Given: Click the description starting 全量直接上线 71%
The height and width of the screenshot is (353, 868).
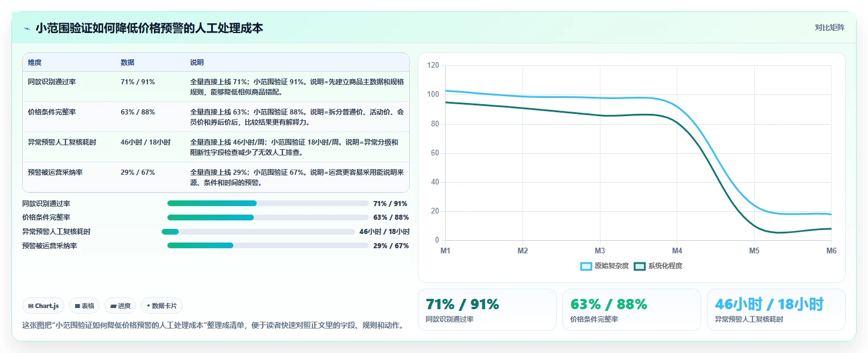Looking at the screenshot, I should pos(297,87).
